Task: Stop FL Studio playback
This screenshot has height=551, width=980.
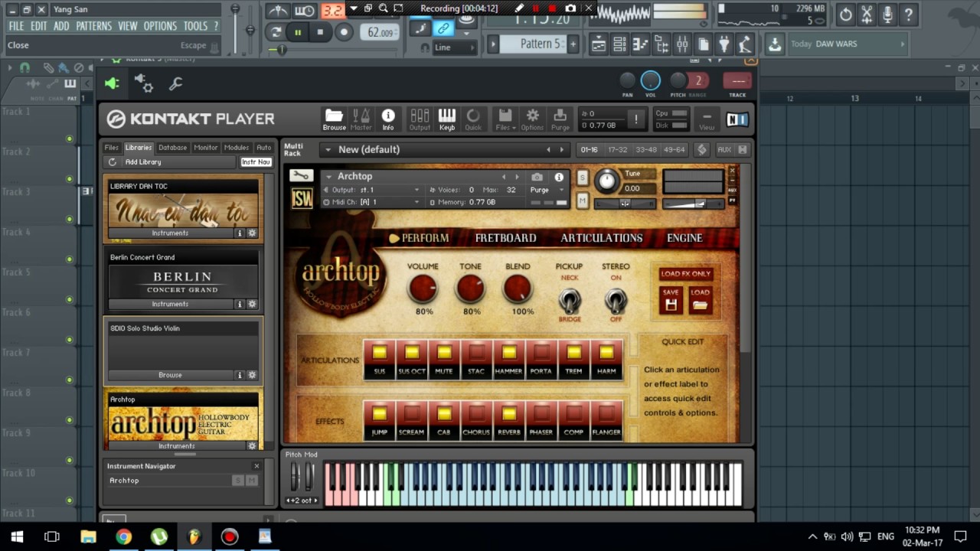Action: coord(320,32)
